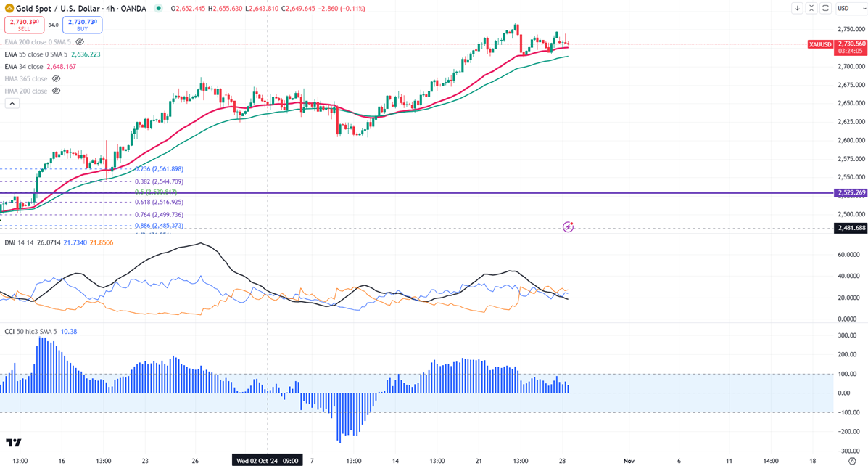
Task: Click the DMI 26.0714 ADX value
Action: 49,242
